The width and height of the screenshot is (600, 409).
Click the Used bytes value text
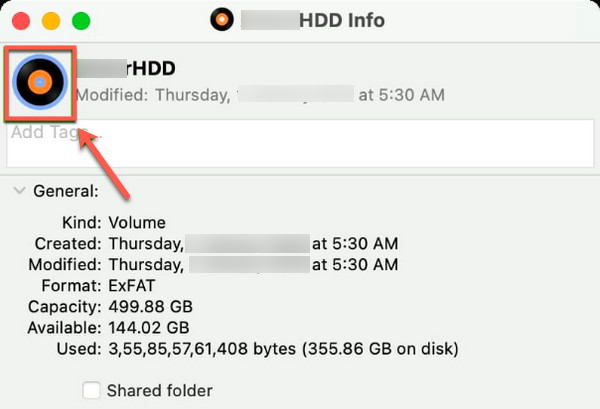[283, 349]
